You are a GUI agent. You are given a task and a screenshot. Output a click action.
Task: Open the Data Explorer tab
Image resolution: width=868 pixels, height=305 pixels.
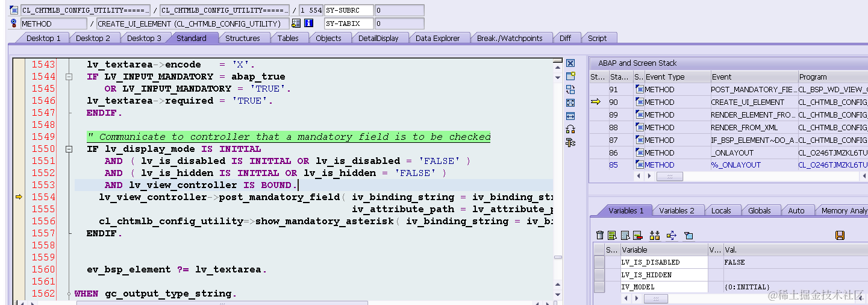tap(438, 38)
